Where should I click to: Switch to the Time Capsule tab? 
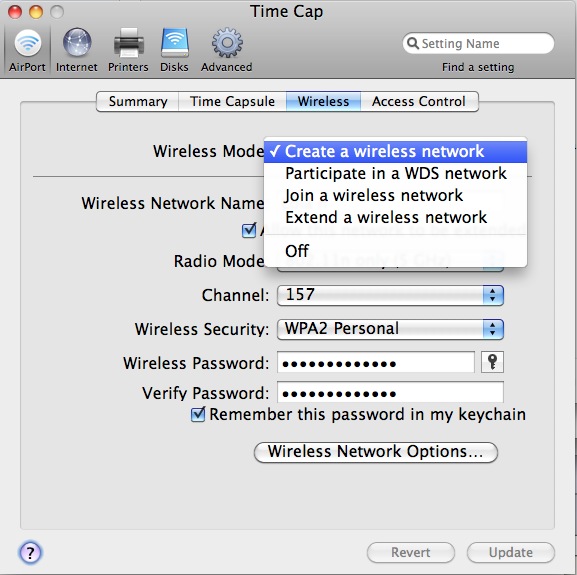coord(232,102)
